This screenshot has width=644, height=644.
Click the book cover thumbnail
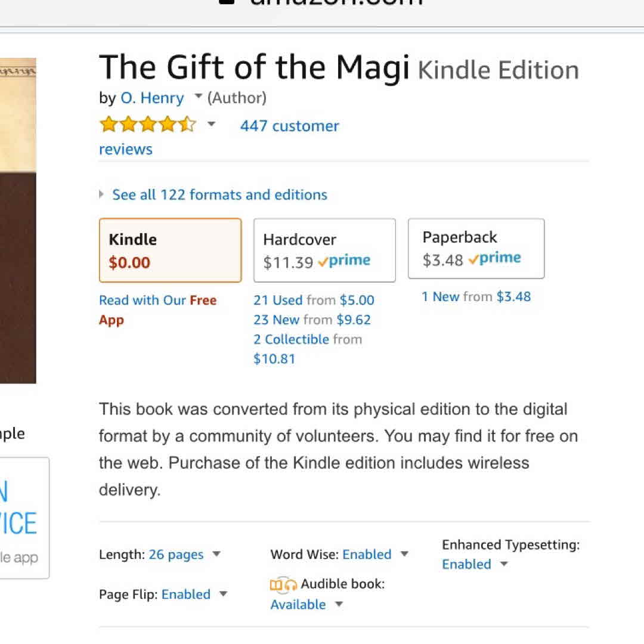click(18, 221)
